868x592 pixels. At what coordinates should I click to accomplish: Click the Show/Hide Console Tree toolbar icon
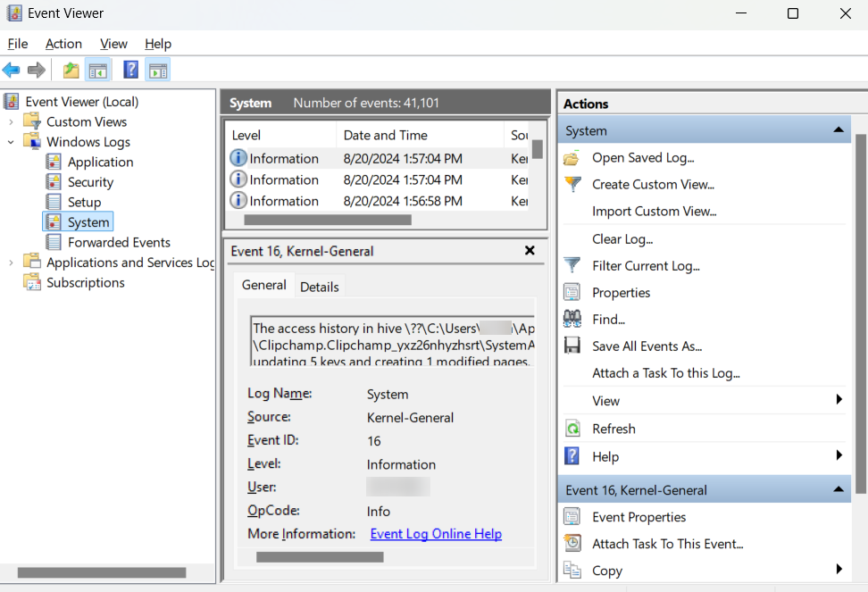click(x=98, y=70)
